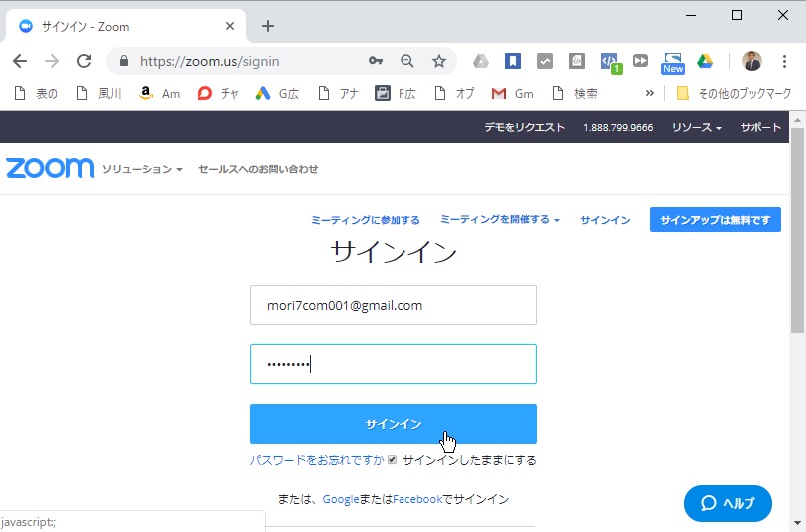Click the blue サインイン button
Screen dimensions: 806x532
394,424
